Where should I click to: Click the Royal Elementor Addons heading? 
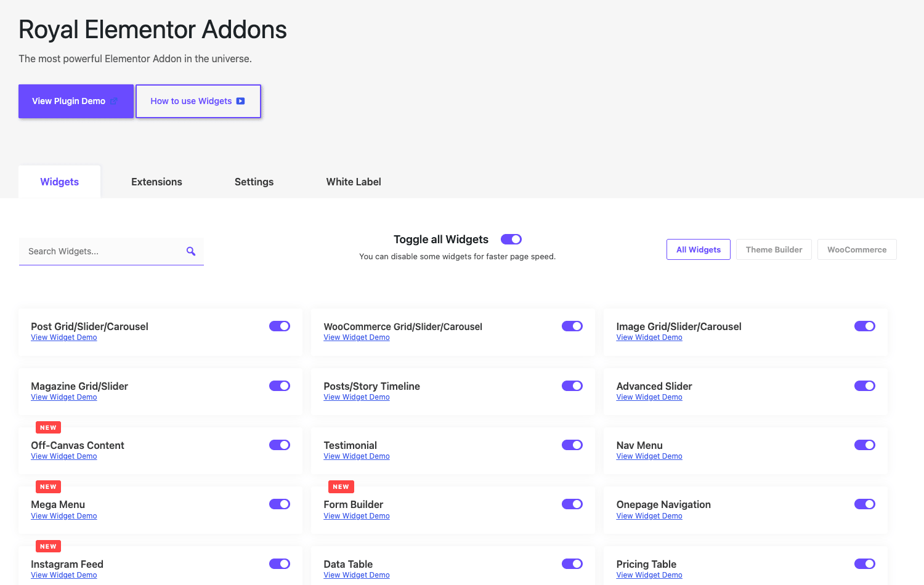coord(153,30)
